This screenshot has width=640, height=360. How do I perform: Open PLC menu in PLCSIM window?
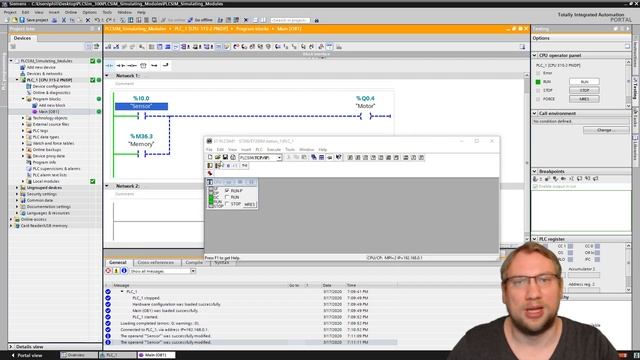pos(259,149)
